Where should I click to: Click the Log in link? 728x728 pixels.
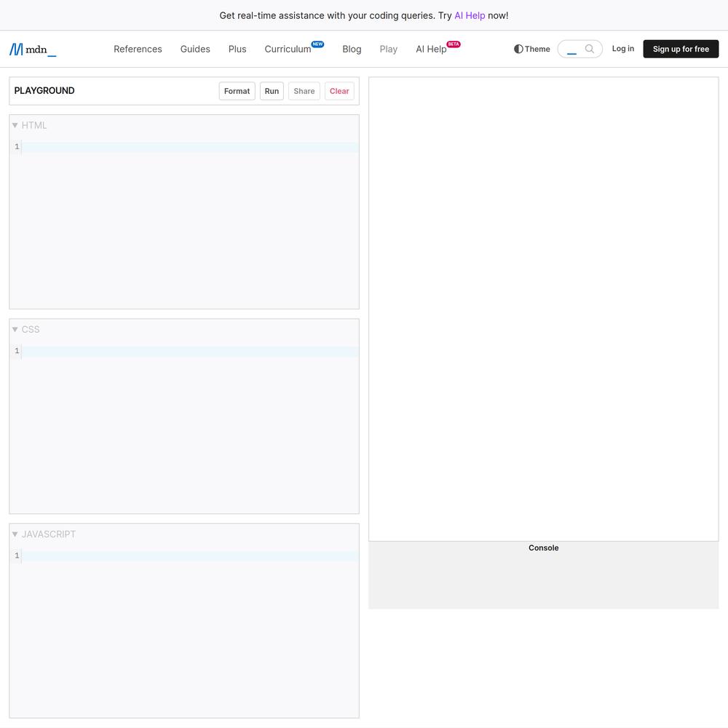point(622,49)
